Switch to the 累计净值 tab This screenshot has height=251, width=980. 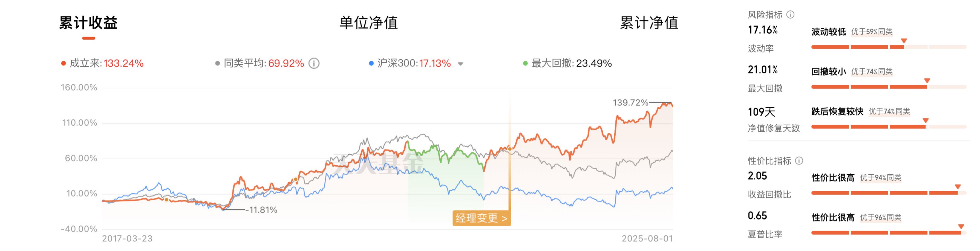coord(649,23)
